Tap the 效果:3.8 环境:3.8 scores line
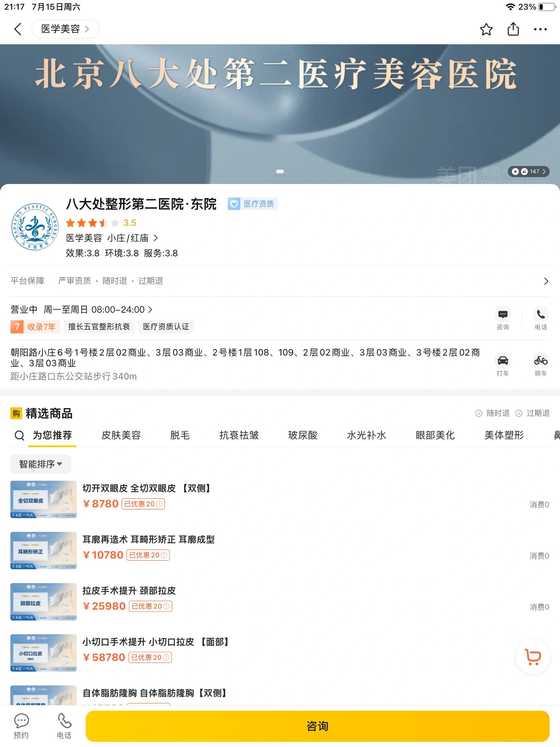560x747 pixels. coord(122,253)
